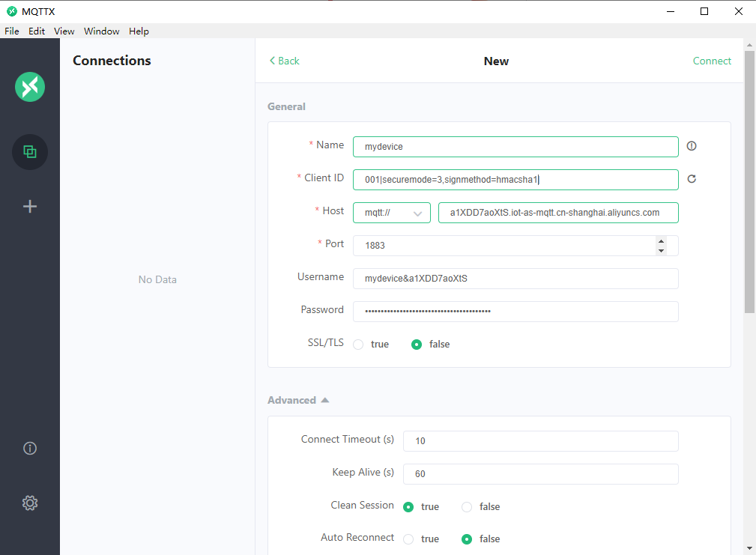
Task: Open the Edit menu
Action: point(37,31)
